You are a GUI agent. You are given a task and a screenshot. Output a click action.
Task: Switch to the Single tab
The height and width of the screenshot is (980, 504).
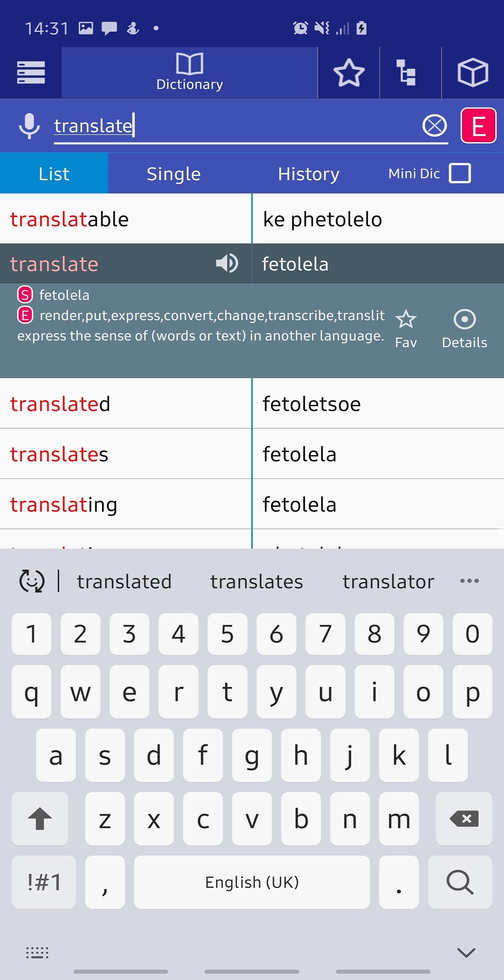[x=174, y=174]
